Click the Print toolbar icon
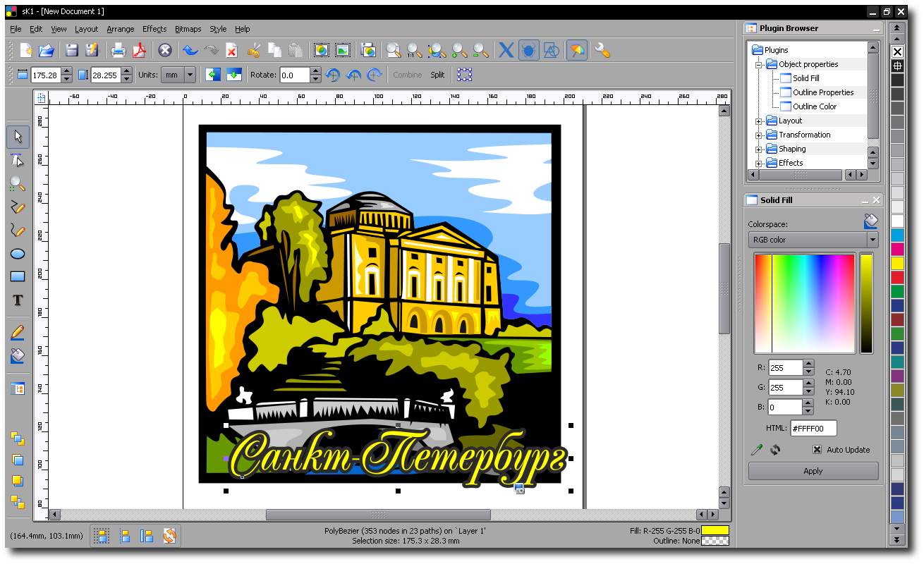This screenshot has width=924, height=564. click(118, 50)
